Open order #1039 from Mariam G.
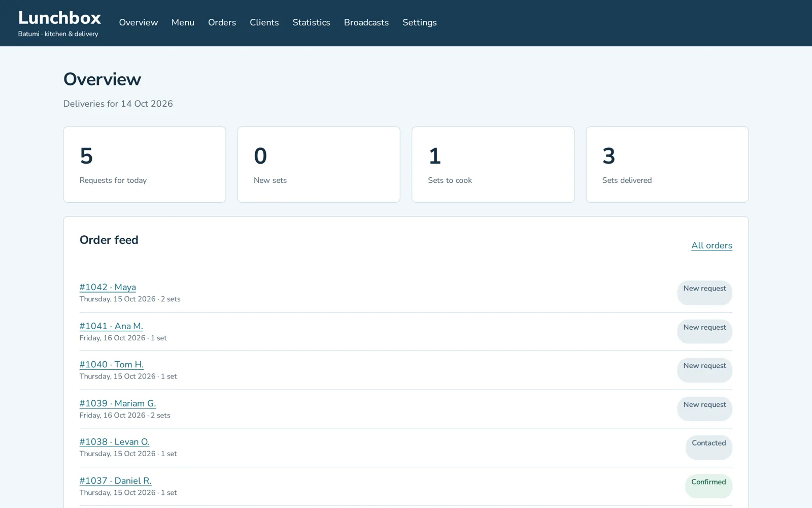 pyautogui.click(x=118, y=403)
